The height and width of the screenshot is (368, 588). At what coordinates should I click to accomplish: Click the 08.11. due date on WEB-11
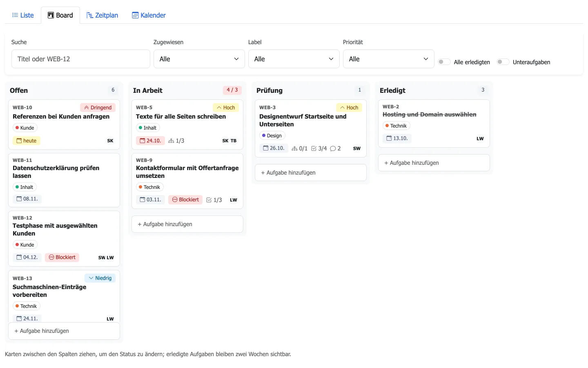click(27, 199)
